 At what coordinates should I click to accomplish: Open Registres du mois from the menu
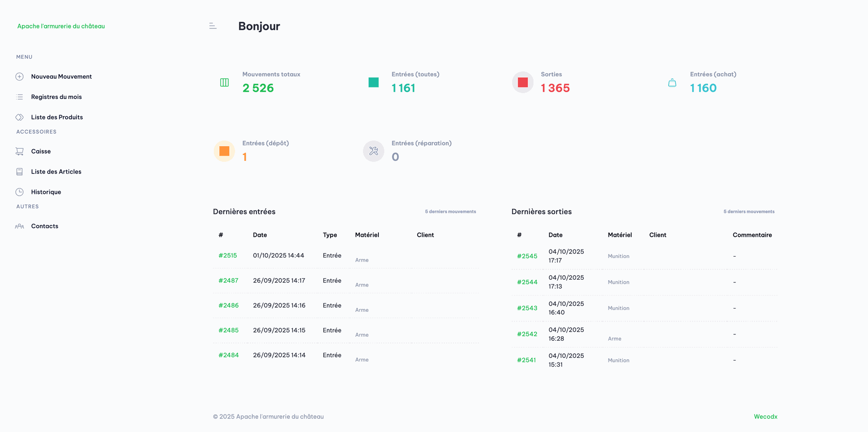coord(56,97)
